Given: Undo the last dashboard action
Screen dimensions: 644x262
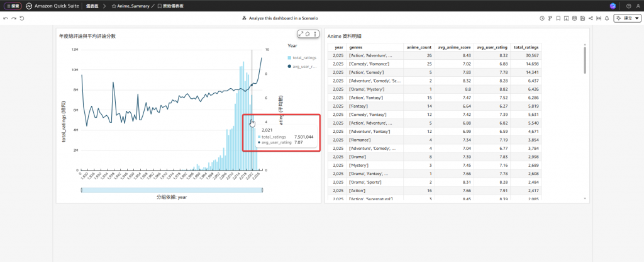Looking at the screenshot, I should [x=6, y=18].
